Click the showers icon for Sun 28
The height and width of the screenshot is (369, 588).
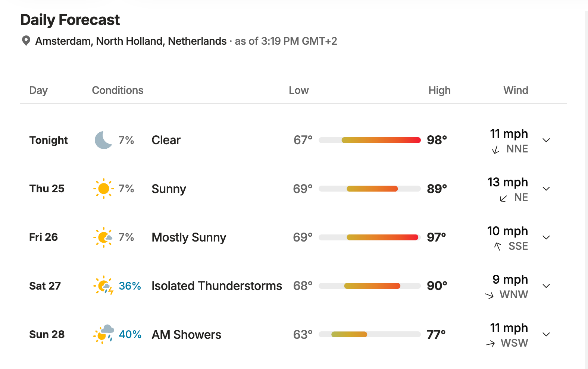tap(104, 334)
